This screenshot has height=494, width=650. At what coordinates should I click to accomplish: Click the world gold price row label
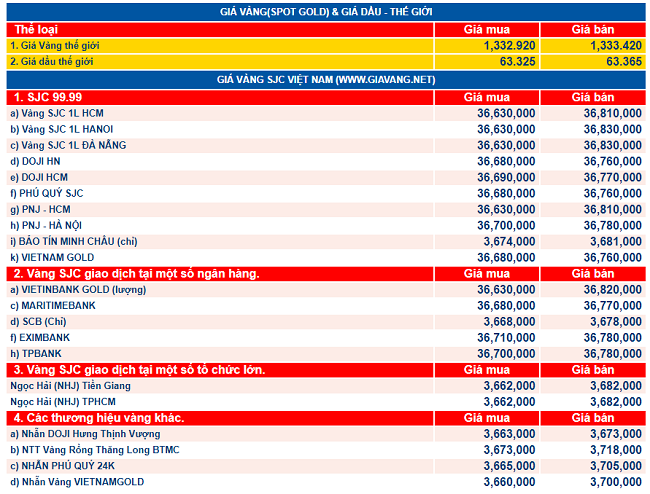click(55, 46)
